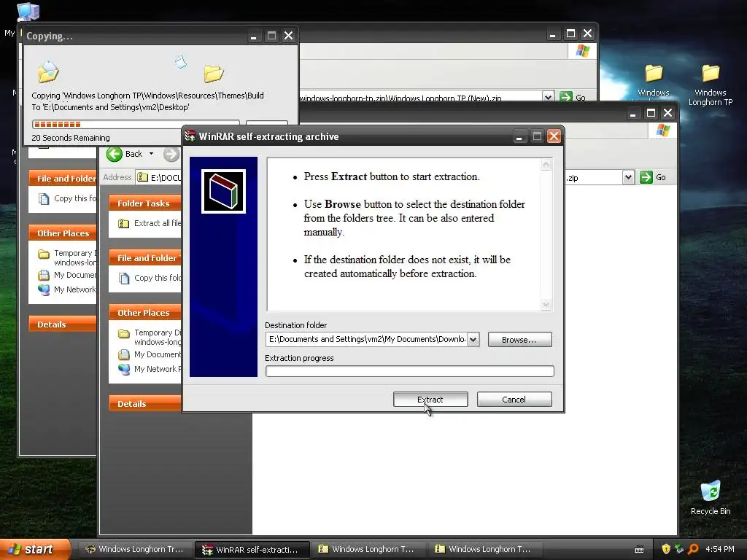Click address bar field showing E:\DOCU
This screenshot has width=747, height=560.
pos(160,178)
